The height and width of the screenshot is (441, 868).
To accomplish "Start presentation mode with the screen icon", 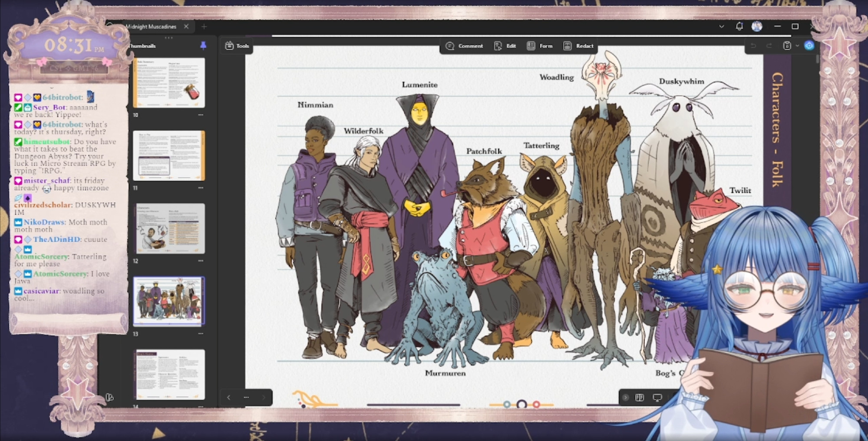I will [x=657, y=398].
